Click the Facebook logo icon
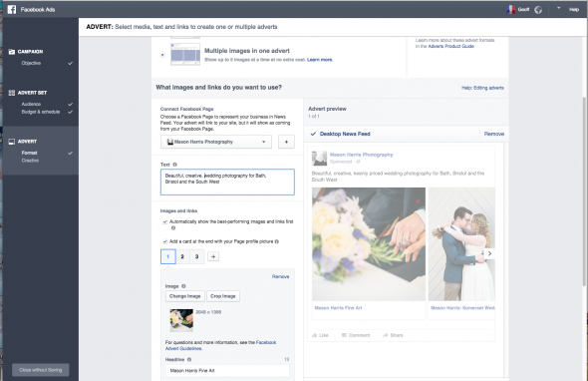Viewport: 588px width, 381px height. pos(12,9)
